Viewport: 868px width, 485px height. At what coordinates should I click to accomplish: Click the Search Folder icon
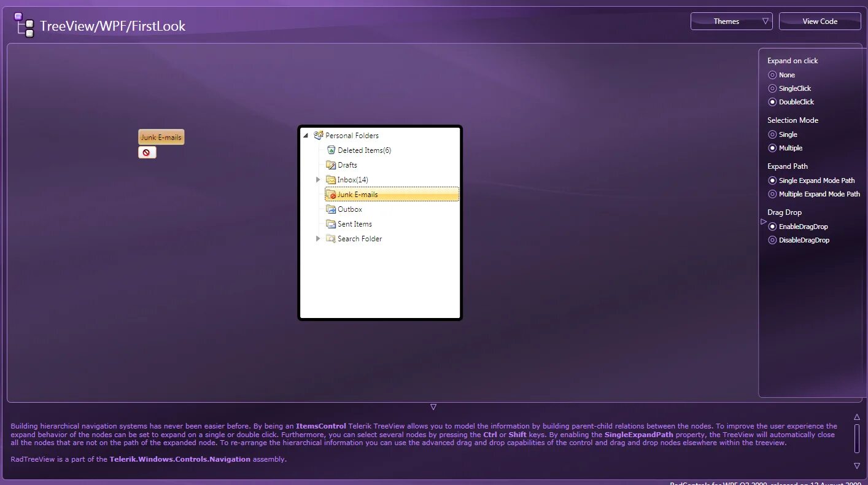[331, 238]
